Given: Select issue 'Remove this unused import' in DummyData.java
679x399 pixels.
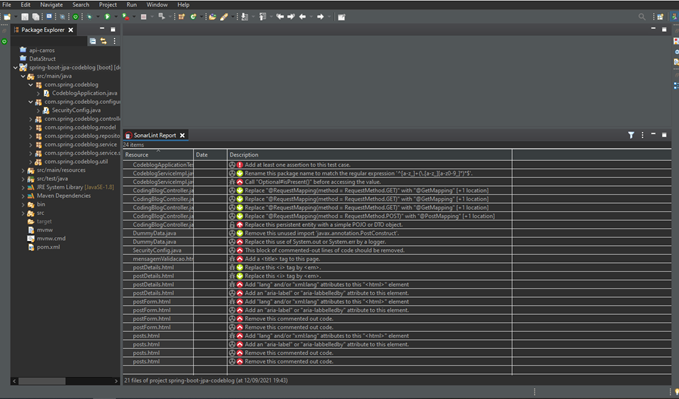Looking at the screenshot, I should [x=397, y=234].
